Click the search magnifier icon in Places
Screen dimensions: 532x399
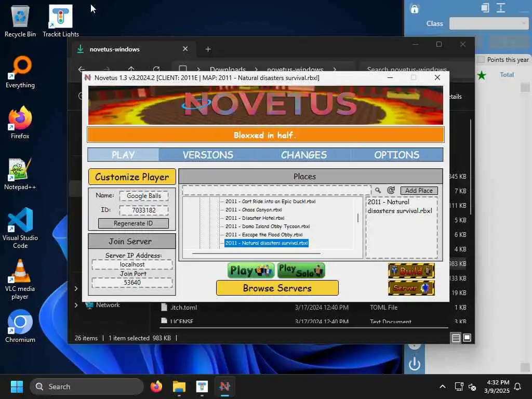[378, 190]
